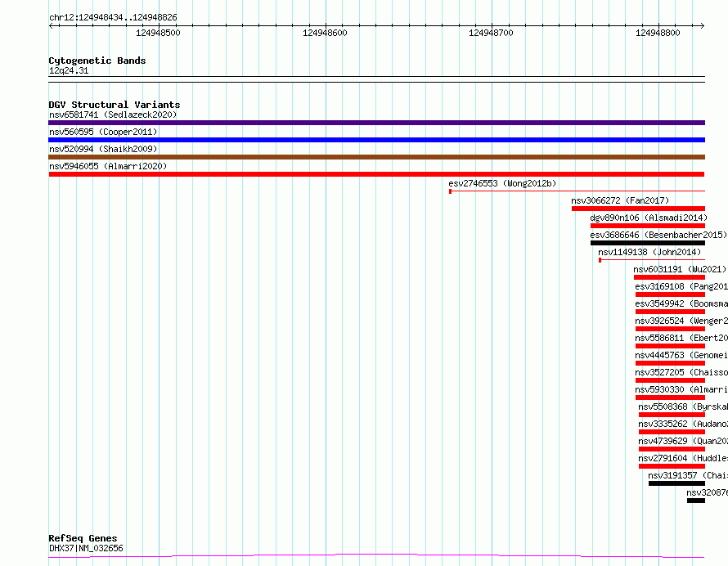Open variant nsv5508368 (Byrska) label
This screenshot has width=728, height=566.
[x=683, y=407]
